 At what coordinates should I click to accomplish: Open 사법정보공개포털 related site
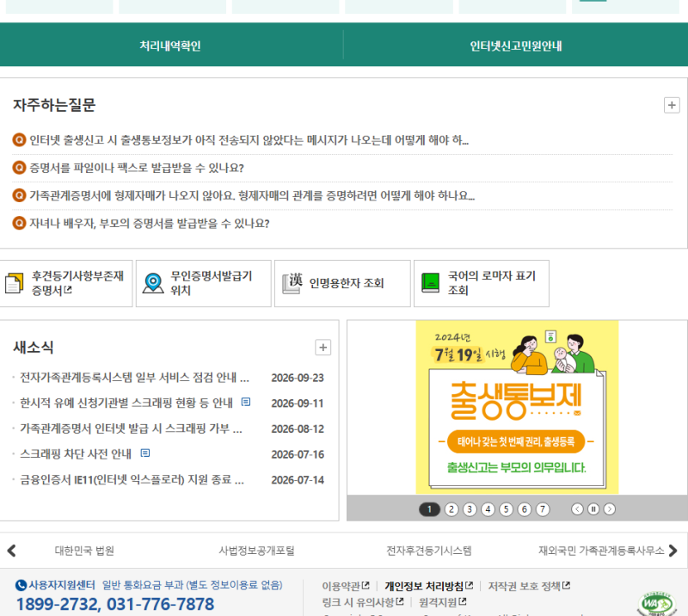[x=256, y=551]
